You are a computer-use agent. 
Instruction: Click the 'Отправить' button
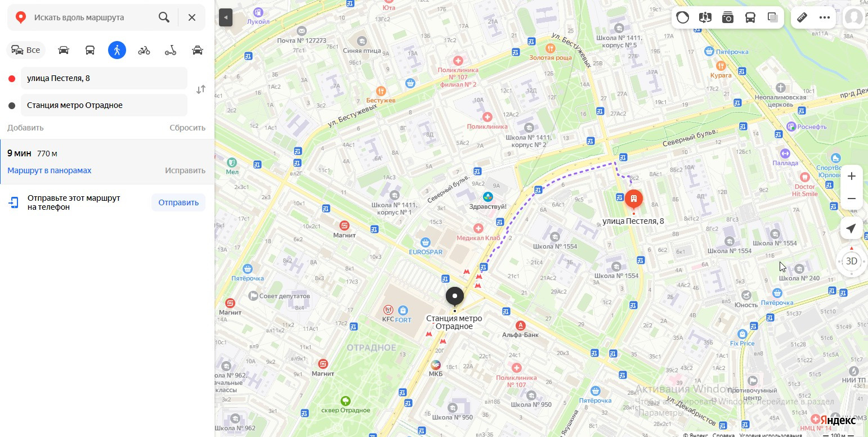(178, 202)
